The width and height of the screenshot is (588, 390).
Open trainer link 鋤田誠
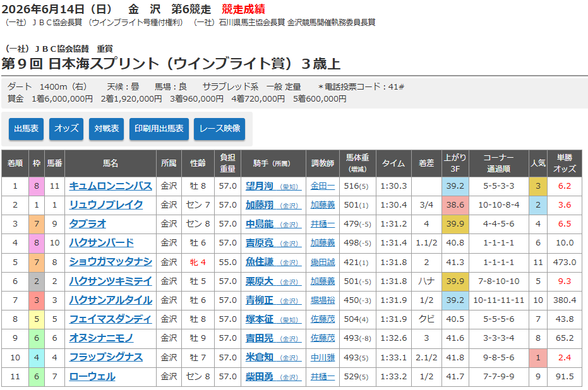(323, 262)
